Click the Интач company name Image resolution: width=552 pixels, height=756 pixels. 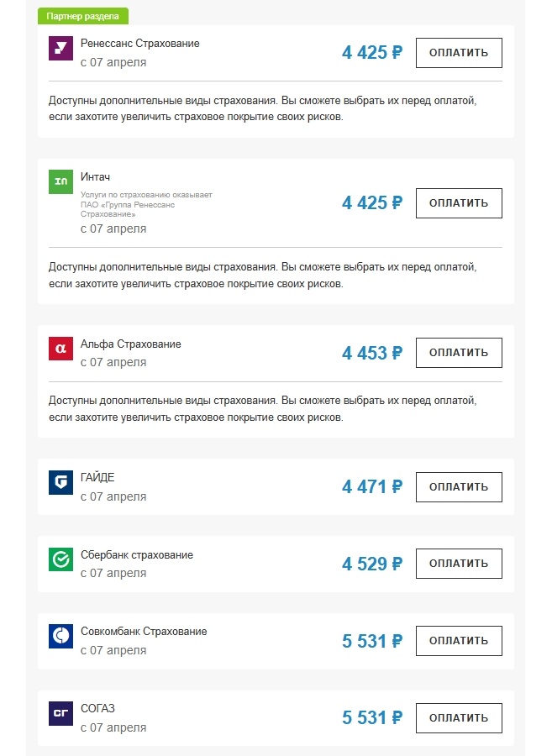[95, 177]
